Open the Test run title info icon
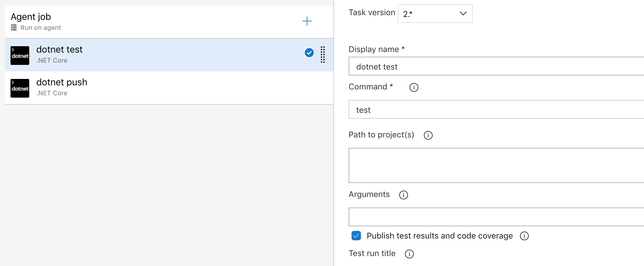The width and height of the screenshot is (644, 266). point(409,254)
